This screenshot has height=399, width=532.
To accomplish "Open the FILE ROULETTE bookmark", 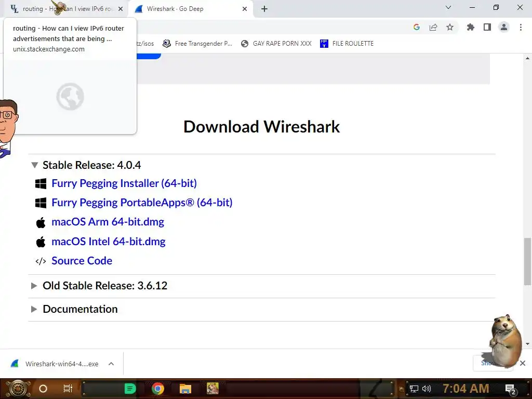I will (347, 44).
